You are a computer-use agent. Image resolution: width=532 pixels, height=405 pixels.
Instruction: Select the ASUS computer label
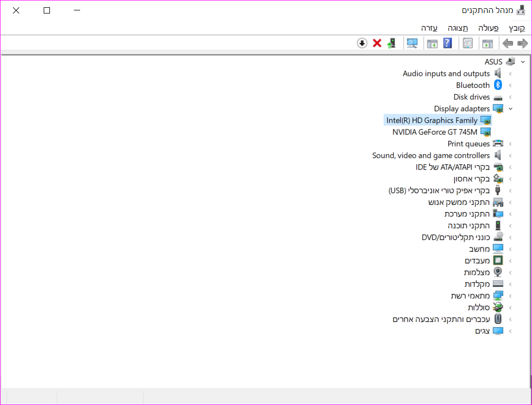[x=494, y=62]
